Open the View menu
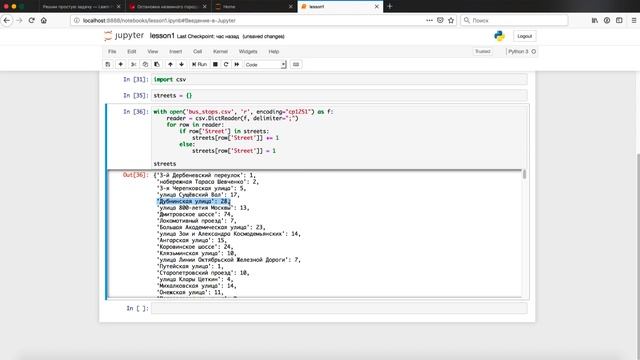This screenshot has width=640, height=360. point(153,51)
